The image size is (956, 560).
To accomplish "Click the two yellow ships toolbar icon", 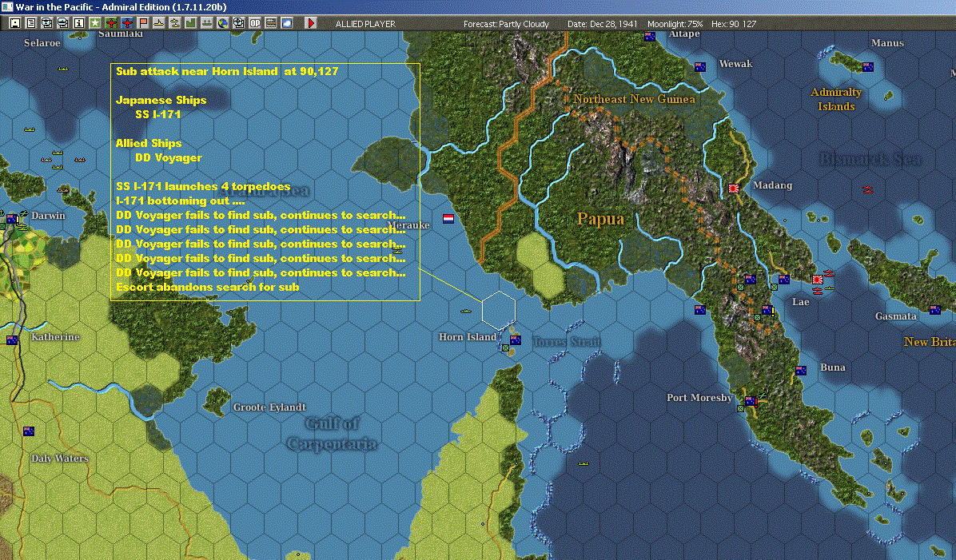I will (174, 23).
